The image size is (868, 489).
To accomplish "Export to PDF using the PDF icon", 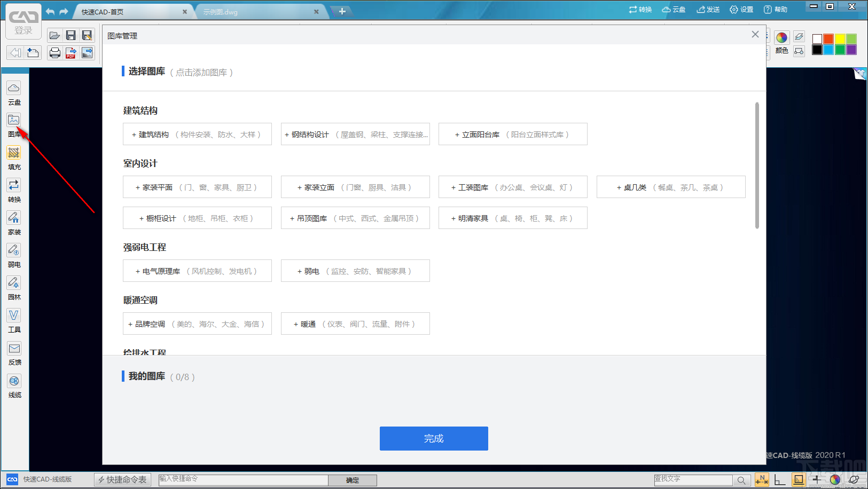I will [71, 52].
